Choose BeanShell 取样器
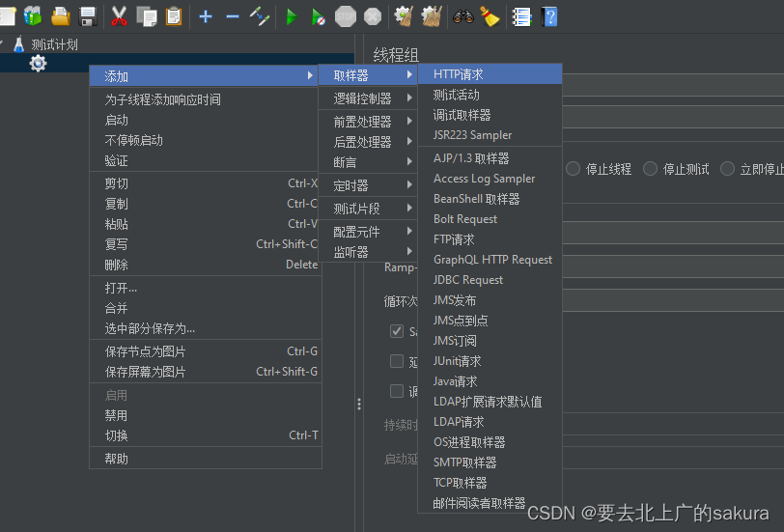 click(490, 199)
